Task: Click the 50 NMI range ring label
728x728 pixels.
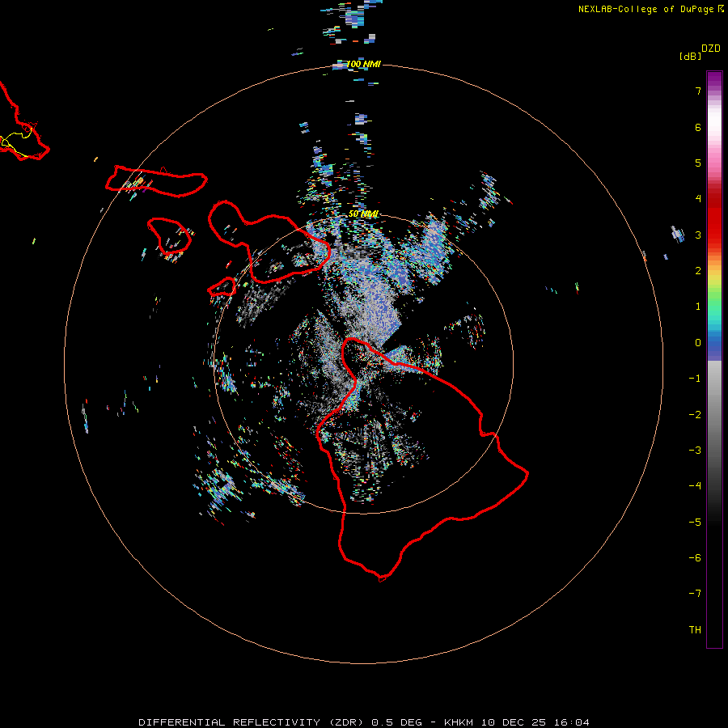Action: pyautogui.click(x=363, y=214)
